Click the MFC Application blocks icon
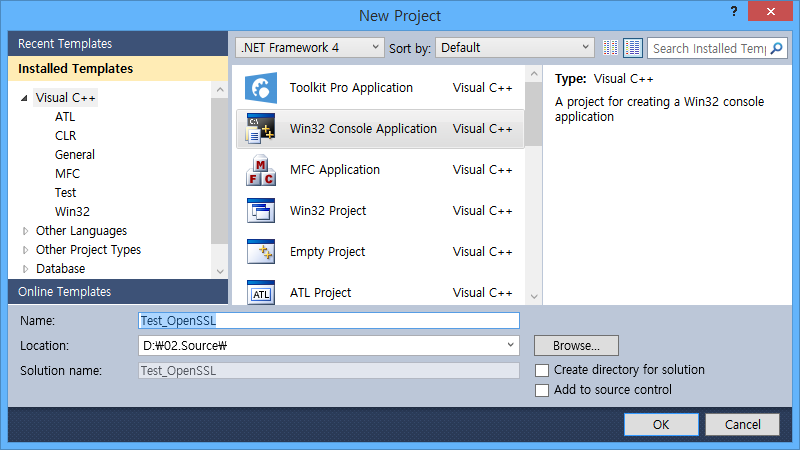 261,170
